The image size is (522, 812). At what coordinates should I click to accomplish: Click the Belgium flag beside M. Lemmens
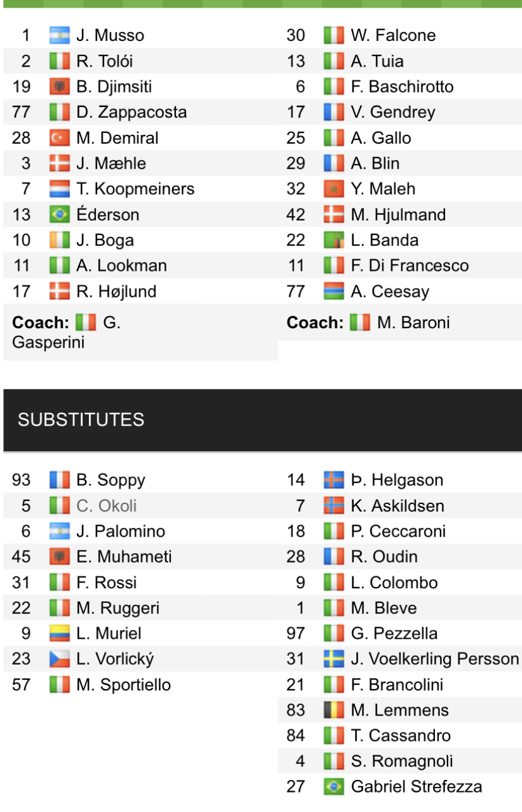pyautogui.click(x=333, y=711)
